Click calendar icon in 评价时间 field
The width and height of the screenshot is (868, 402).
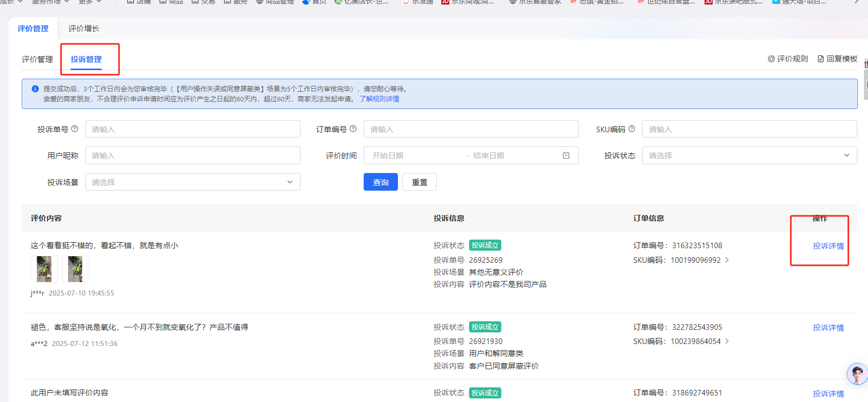tap(566, 156)
